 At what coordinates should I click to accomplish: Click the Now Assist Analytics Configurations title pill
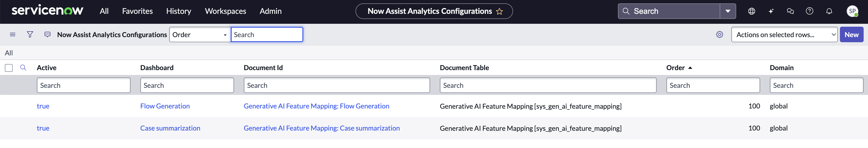tap(434, 11)
